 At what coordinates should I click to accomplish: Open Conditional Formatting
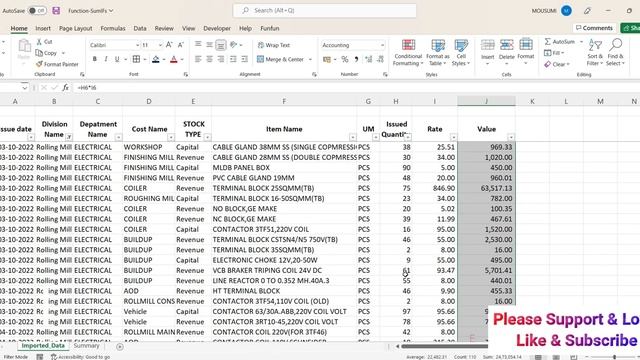408,52
